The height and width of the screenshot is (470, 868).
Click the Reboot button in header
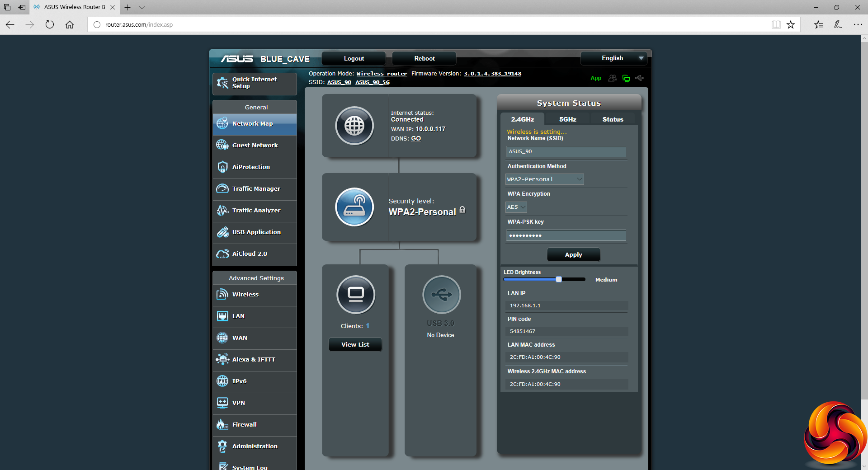424,58
